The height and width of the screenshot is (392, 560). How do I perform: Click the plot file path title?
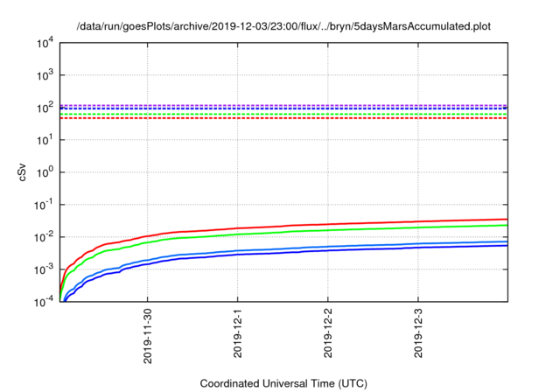tap(283, 26)
